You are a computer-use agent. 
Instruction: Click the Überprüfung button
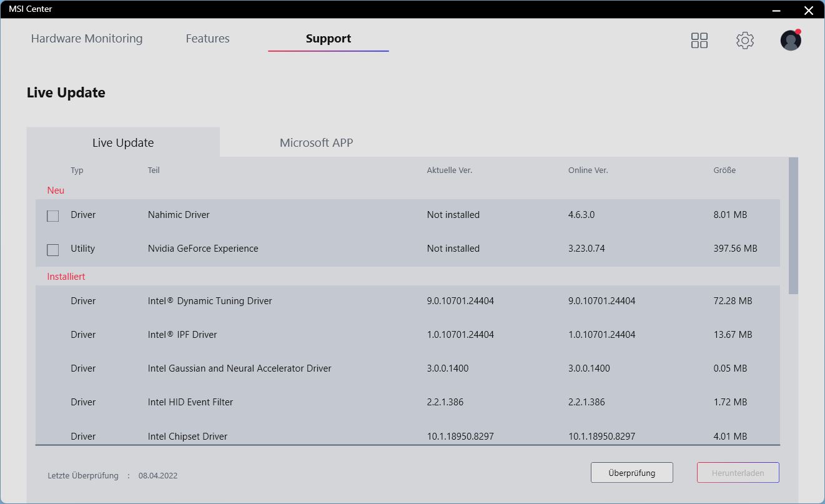pyautogui.click(x=632, y=473)
